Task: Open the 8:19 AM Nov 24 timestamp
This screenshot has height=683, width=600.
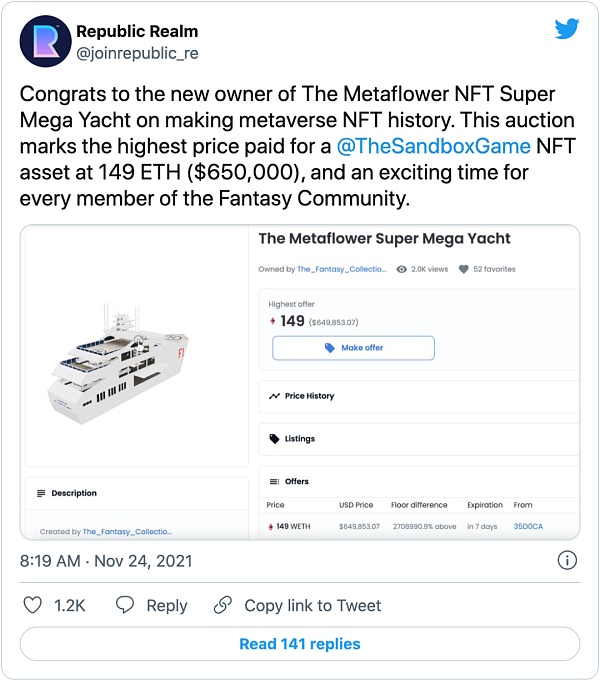Action: point(106,561)
